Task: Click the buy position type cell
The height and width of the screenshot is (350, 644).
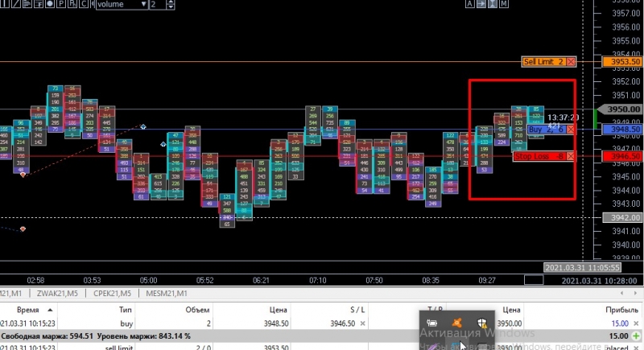Action: 126,323
